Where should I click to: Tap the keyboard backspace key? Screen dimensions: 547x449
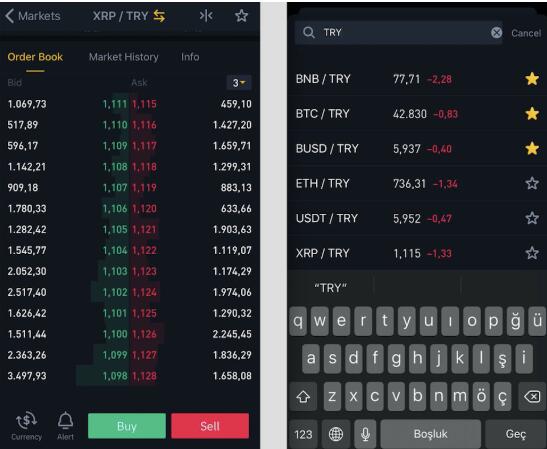tap(532, 396)
